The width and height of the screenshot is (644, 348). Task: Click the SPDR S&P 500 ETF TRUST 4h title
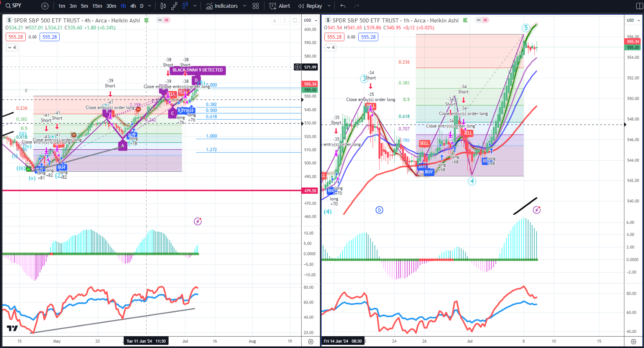click(x=77, y=20)
